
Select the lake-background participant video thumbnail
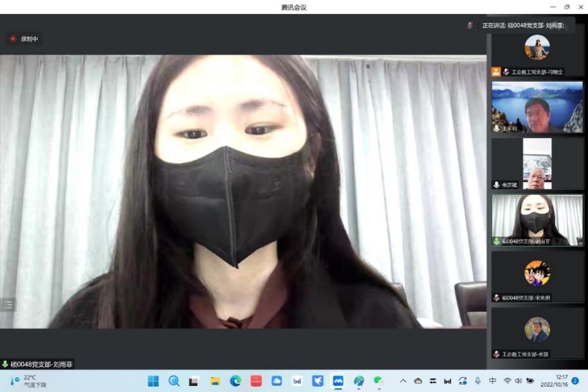[537, 107]
